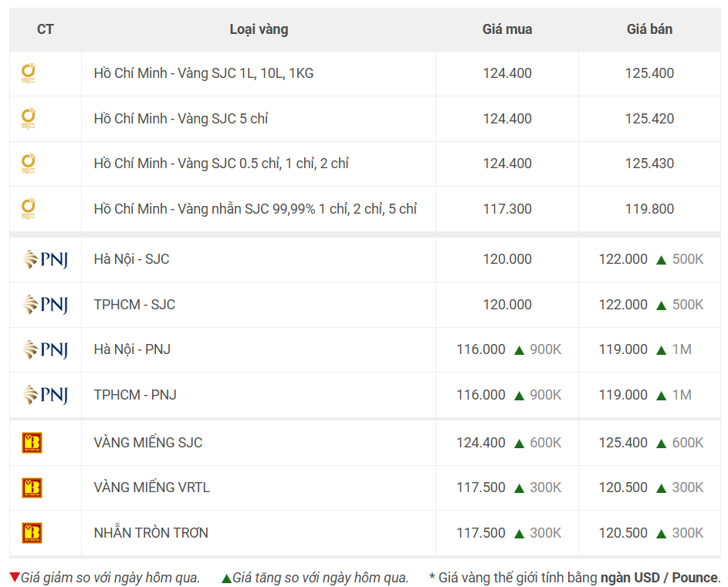The height and width of the screenshot is (587, 728).
Task: Click green up triangle in the legend
Action: point(226,579)
